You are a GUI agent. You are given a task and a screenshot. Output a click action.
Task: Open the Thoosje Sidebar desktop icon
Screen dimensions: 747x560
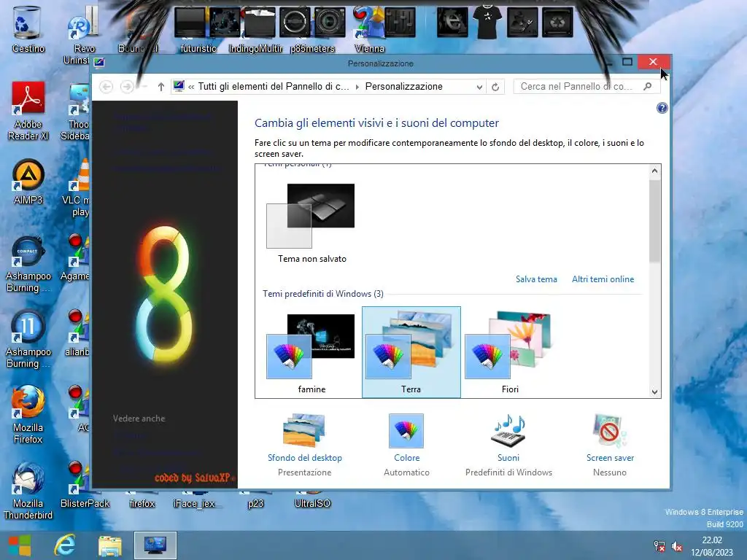[x=76, y=112]
